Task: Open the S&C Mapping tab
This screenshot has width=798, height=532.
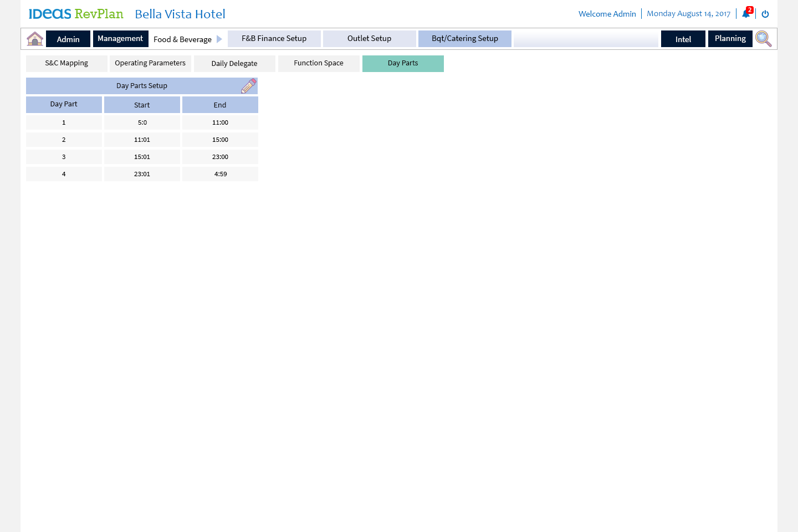Action: tap(66, 63)
